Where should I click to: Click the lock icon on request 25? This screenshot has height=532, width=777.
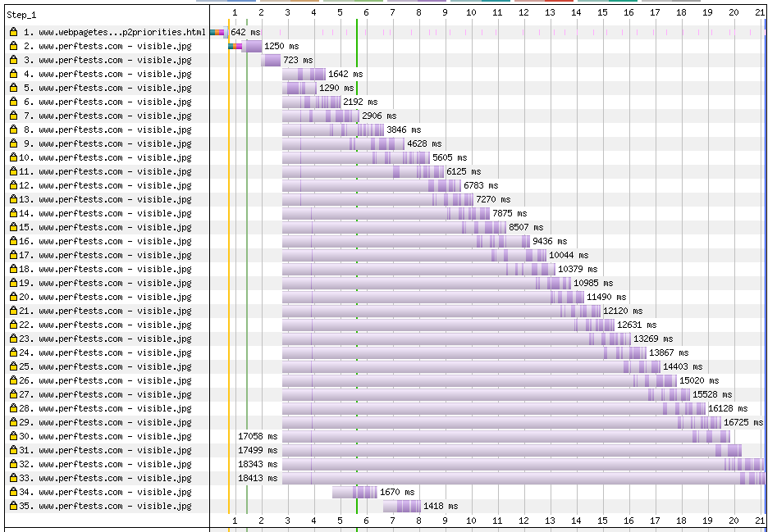pyautogui.click(x=13, y=366)
